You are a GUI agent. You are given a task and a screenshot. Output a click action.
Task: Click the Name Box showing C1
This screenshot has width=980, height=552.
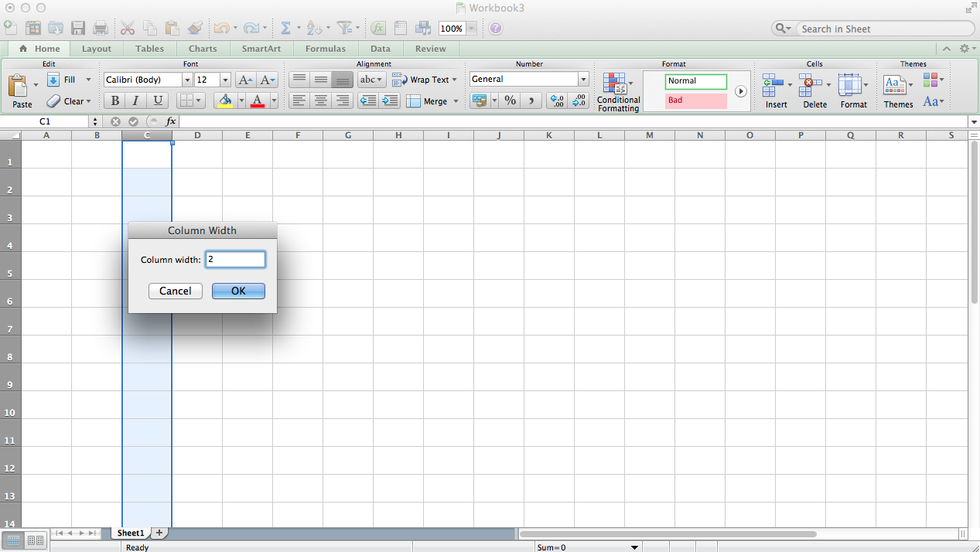45,121
